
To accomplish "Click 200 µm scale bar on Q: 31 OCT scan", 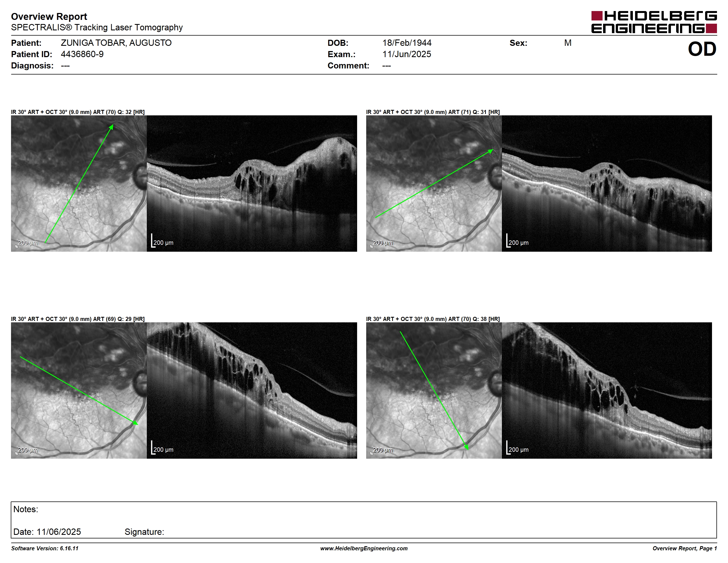I will point(517,241).
